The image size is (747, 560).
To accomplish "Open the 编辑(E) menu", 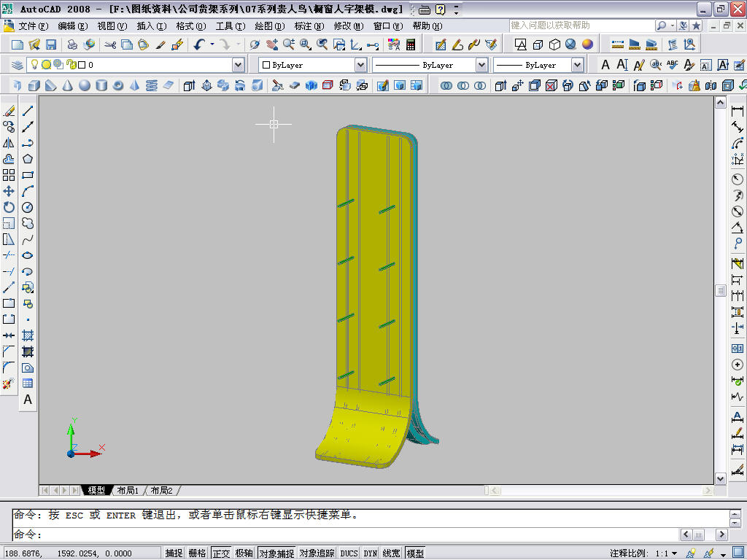I will coord(72,26).
